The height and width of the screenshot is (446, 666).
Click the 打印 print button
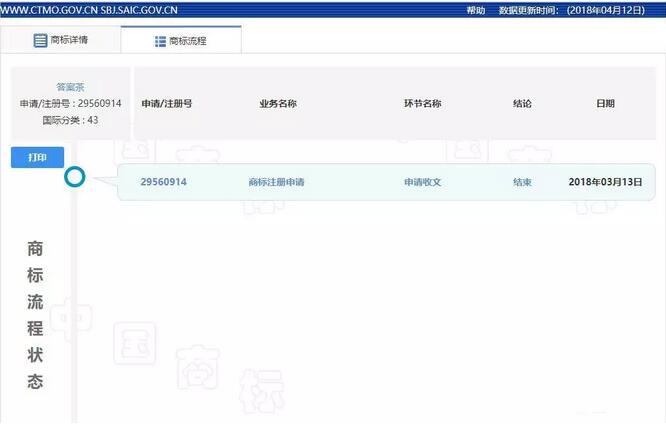pyautogui.click(x=37, y=158)
